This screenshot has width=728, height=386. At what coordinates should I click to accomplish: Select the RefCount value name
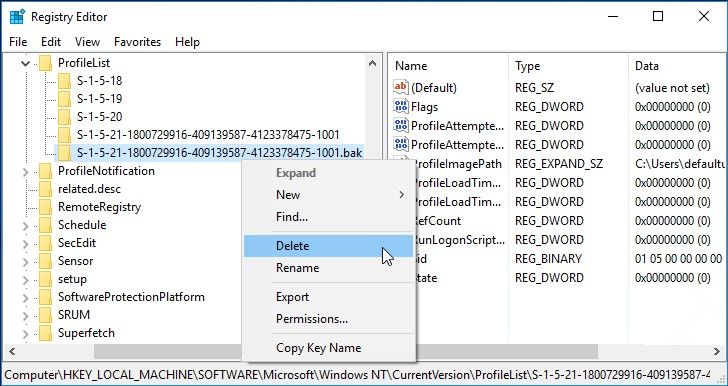pyautogui.click(x=437, y=221)
